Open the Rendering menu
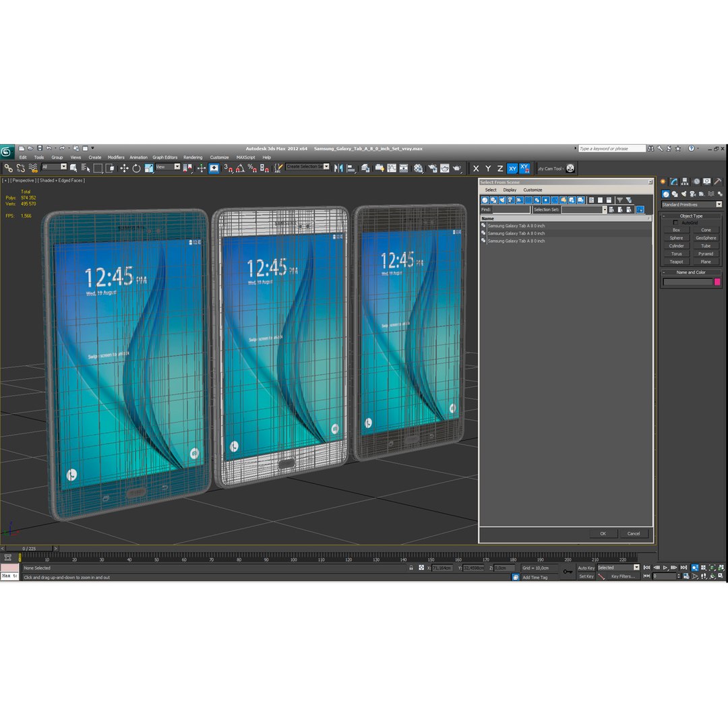This screenshot has width=728, height=728. pyautogui.click(x=193, y=157)
